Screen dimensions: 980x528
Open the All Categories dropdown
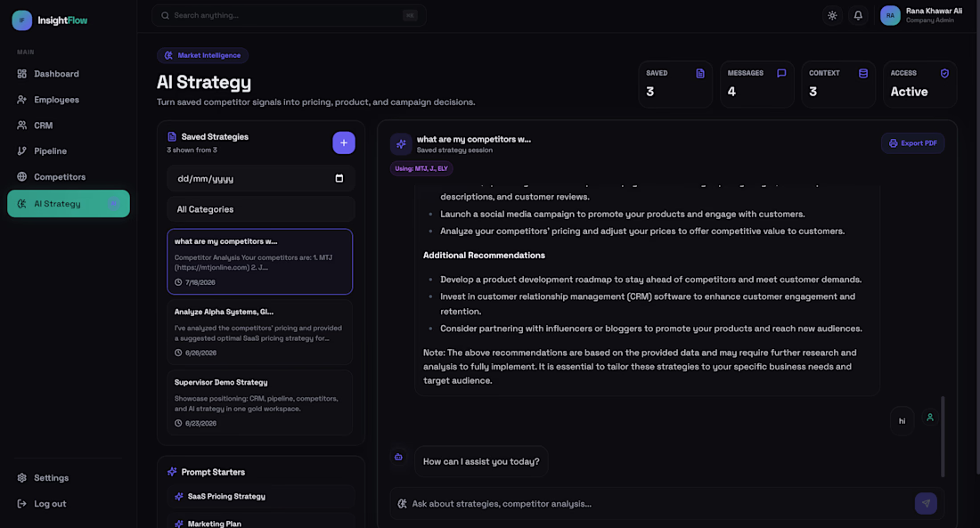261,209
